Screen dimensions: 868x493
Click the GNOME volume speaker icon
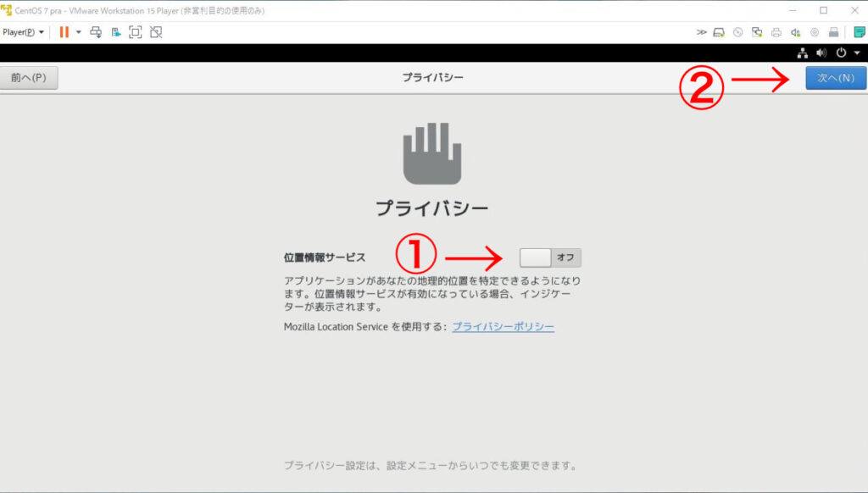[821, 53]
